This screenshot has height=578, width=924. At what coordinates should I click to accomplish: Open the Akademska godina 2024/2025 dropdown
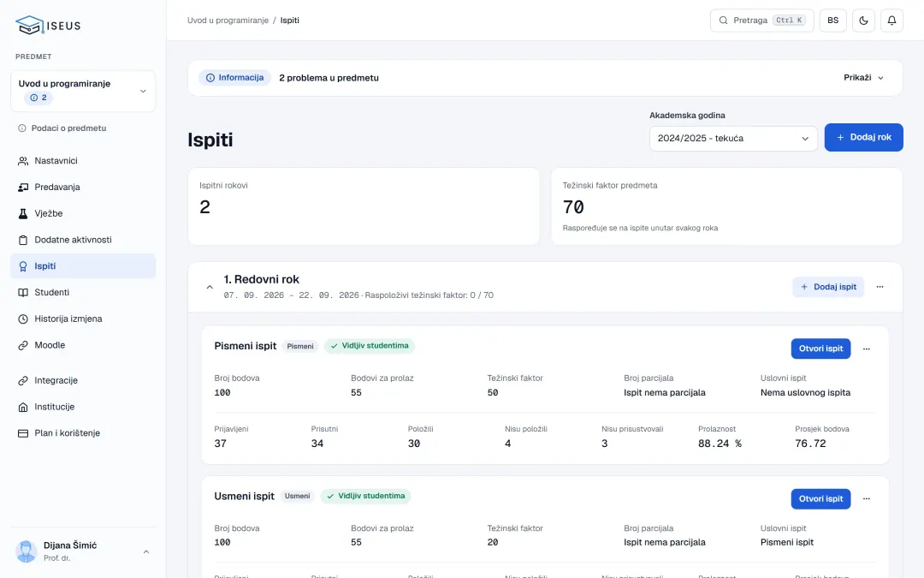(733, 138)
